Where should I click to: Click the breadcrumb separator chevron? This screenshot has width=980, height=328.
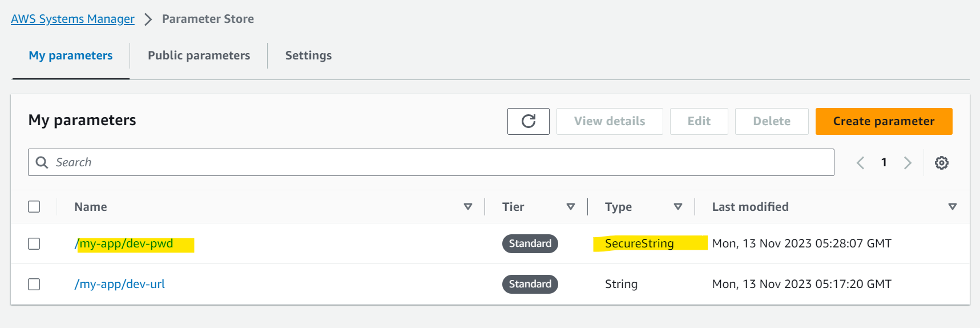coord(148,19)
